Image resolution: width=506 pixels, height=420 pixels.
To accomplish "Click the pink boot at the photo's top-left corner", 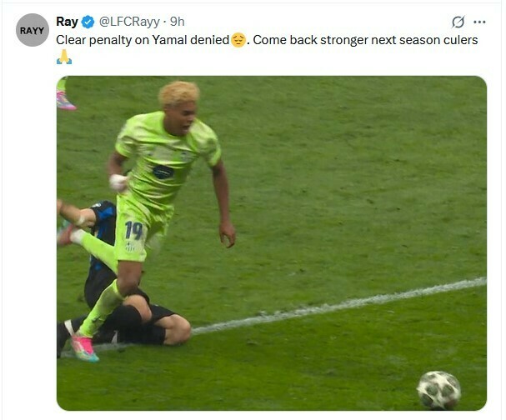I will (x=66, y=101).
